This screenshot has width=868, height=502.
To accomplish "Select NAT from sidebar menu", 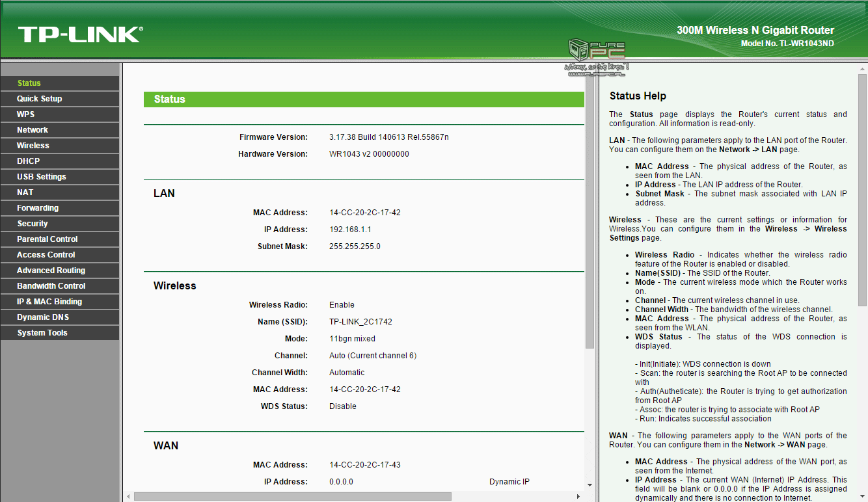I will (x=60, y=192).
